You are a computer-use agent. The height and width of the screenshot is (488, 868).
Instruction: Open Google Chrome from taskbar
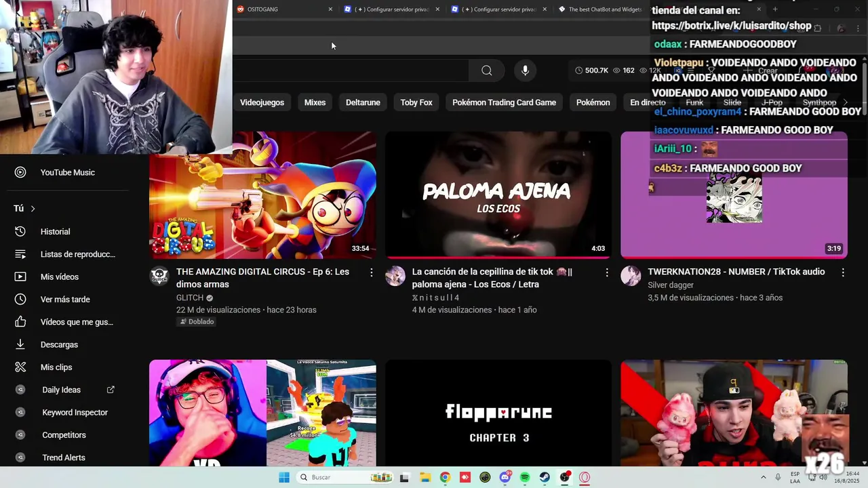click(445, 477)
